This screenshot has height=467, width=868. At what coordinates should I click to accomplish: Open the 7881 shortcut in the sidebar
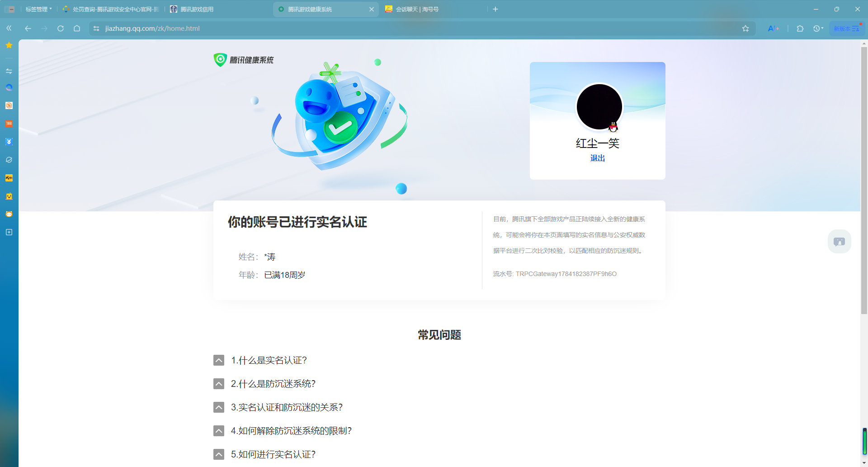click(9, 124)
